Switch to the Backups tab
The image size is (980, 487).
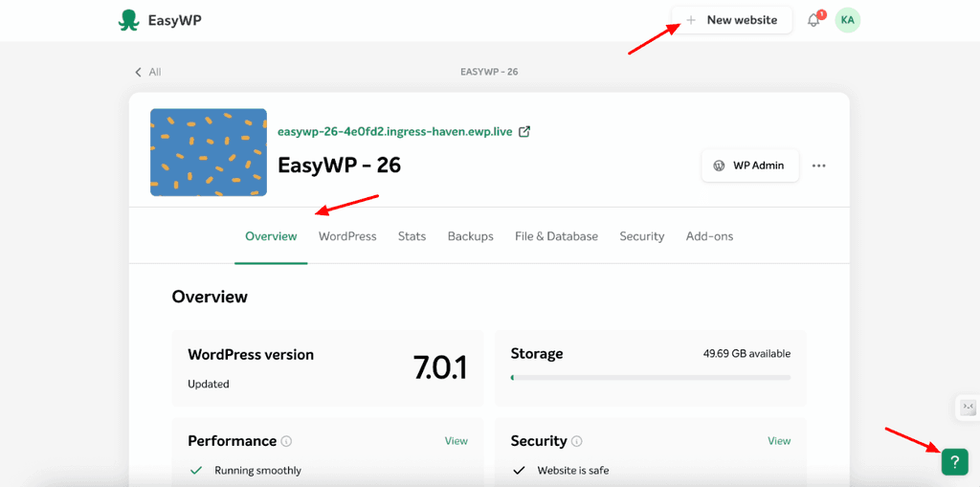471,236
